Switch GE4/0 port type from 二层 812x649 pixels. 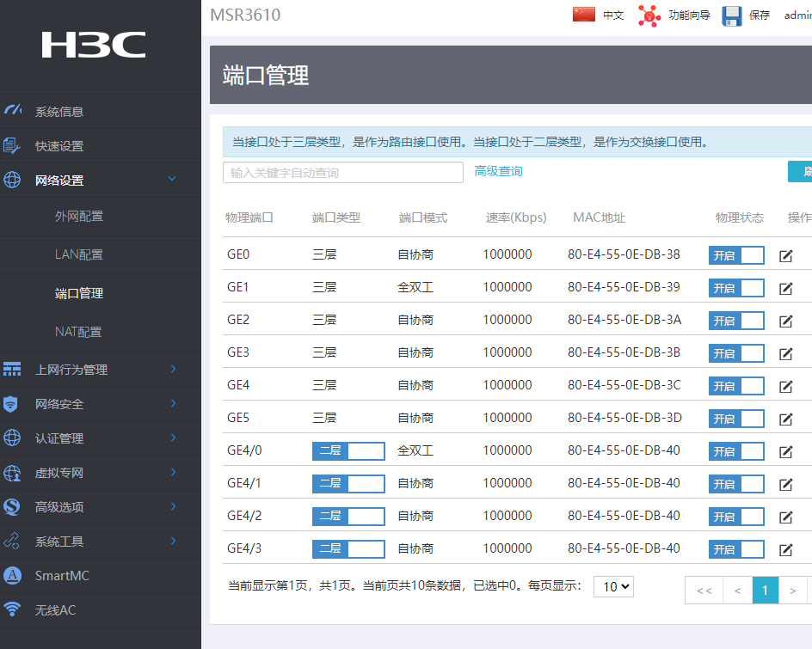coord(348,450)
